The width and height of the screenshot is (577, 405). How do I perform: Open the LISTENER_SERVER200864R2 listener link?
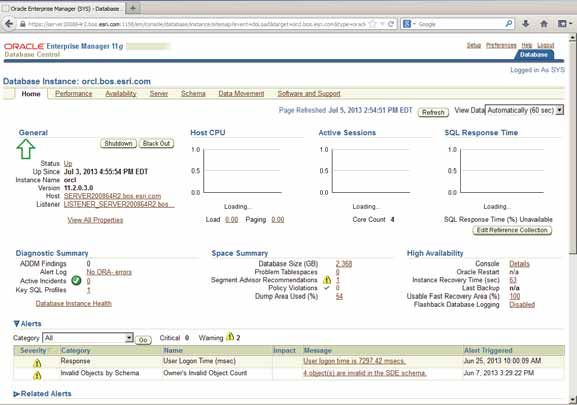[119, 204]
